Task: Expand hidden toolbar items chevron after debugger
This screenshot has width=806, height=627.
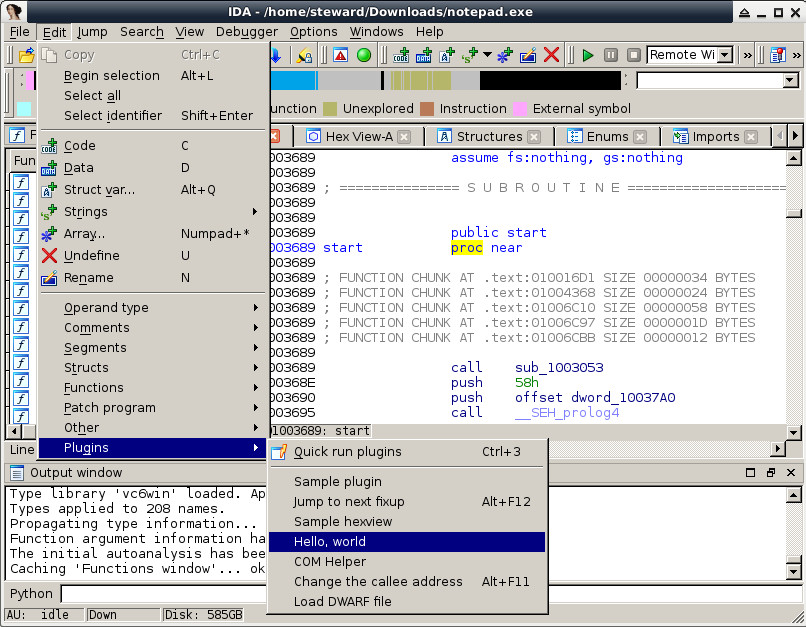Action: (748, 55)
